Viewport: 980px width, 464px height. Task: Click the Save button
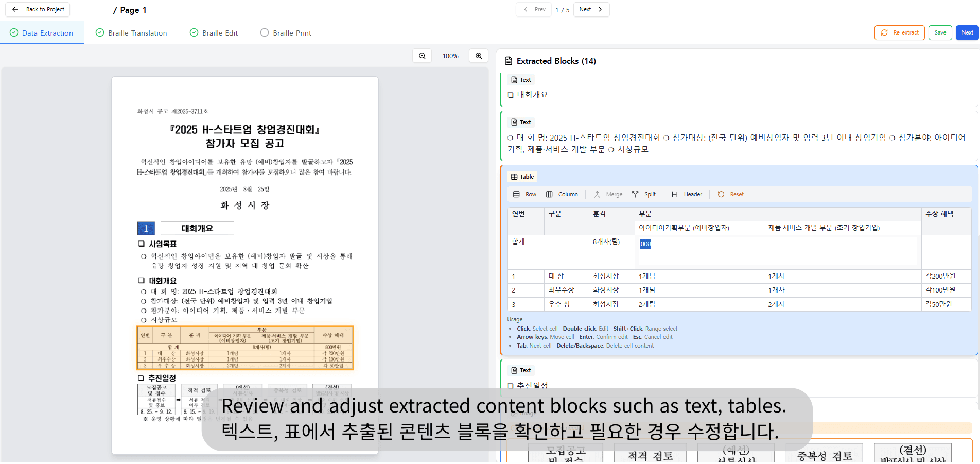point(940,32)
